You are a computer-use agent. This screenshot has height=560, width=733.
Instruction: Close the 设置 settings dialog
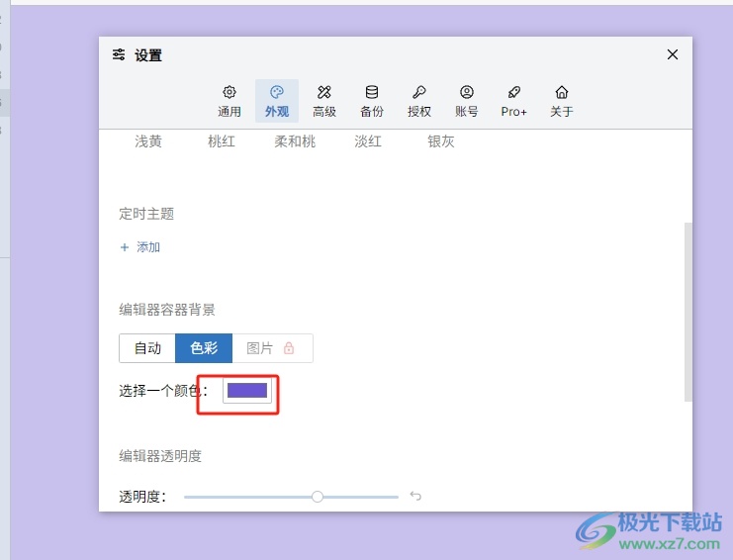673,54
